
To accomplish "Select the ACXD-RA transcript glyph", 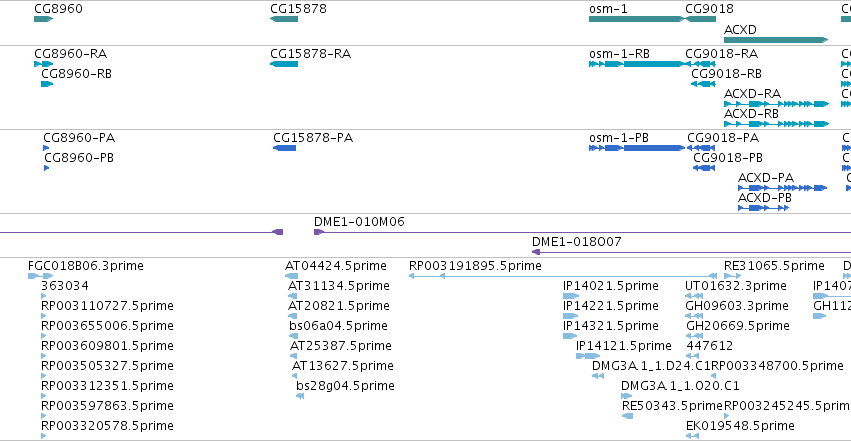I will [x=777, y=104].
